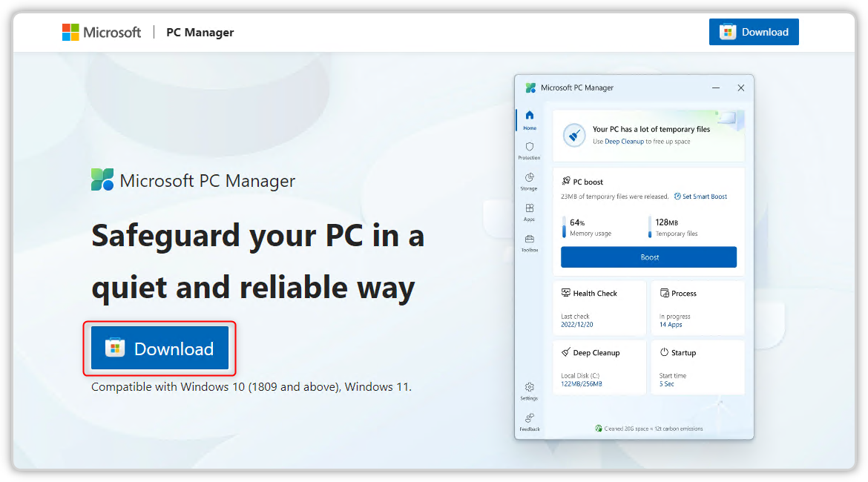Click the Startup power icon
Screen dimensions: 868x482
[x=664, y=352]
